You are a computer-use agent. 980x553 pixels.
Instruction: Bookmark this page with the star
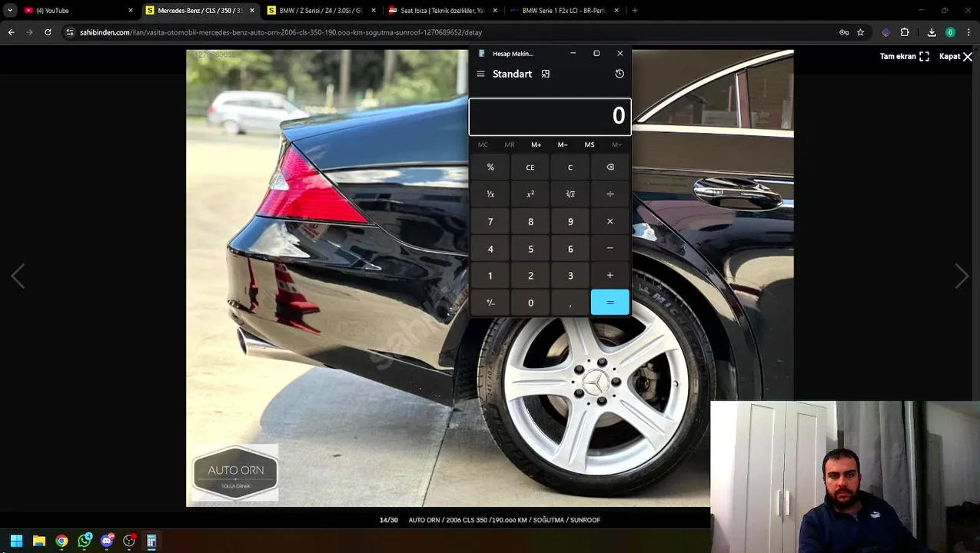pyautogui.click(x=861, y=32)
